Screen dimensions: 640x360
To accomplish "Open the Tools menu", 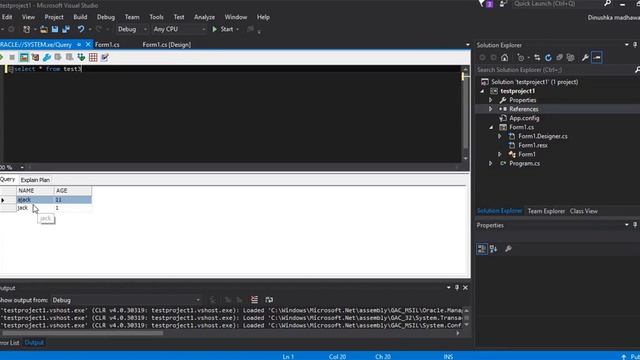I will (x=156, y=17).
